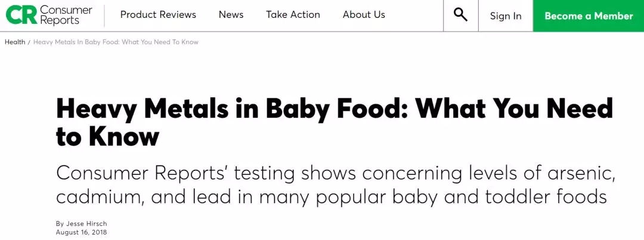
Task: Click the main article headline
Action: pos(334,109)
